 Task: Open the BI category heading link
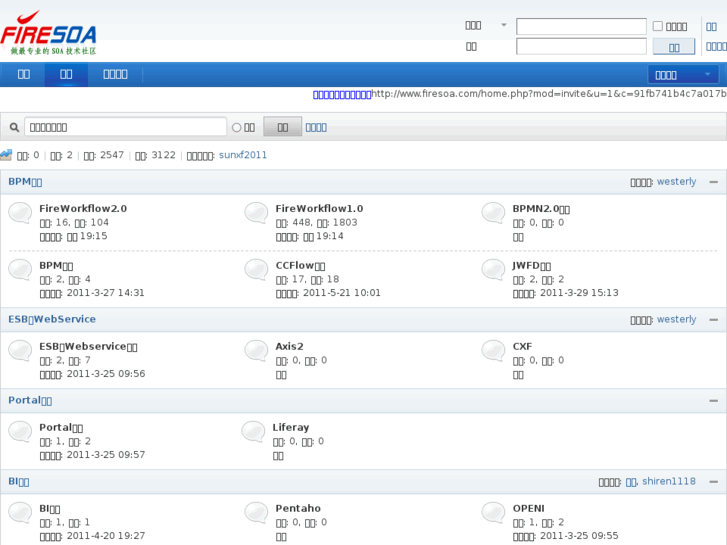point(19,481)
